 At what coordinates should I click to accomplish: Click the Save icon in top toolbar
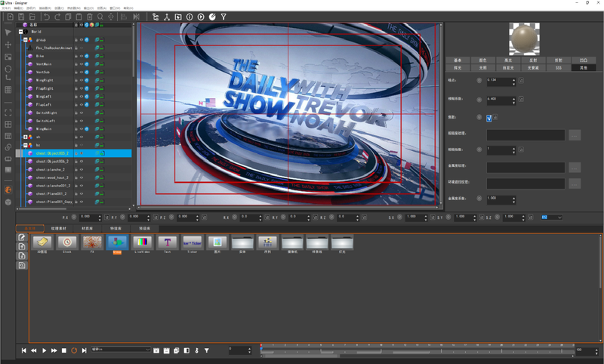point(21,17)
